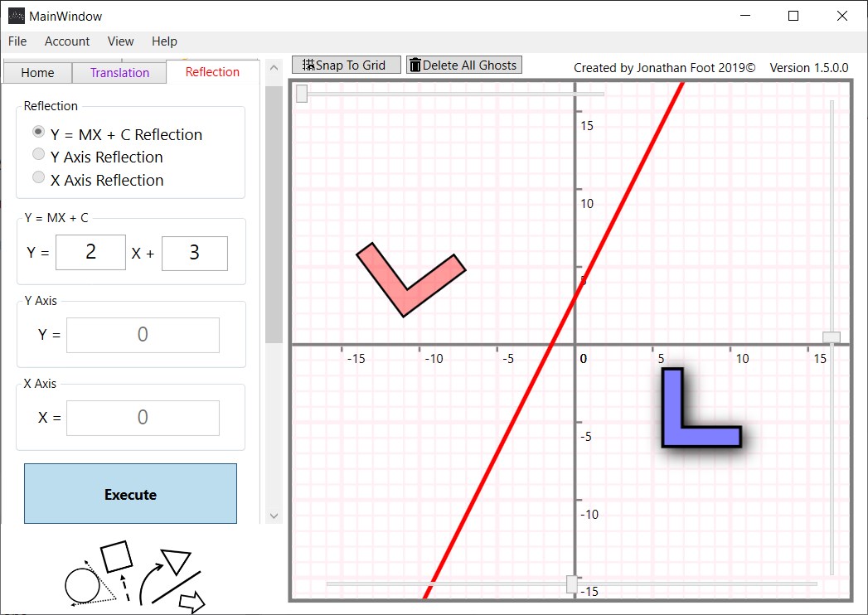Click the gradient M input containing 2
The width and height of the screenshot is (868, 615).
(91, 253)
